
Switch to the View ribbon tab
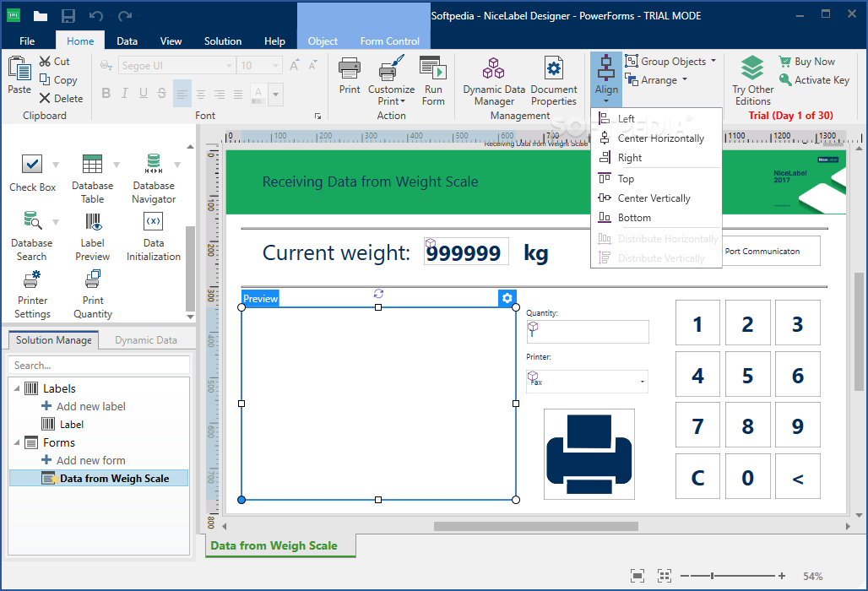tap(171, 41)
